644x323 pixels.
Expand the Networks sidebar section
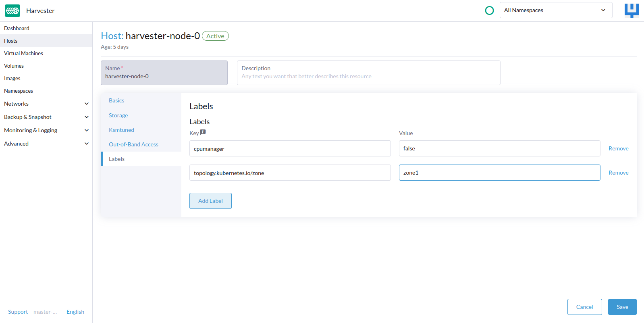pyautogui.click(x=46, y=104)
